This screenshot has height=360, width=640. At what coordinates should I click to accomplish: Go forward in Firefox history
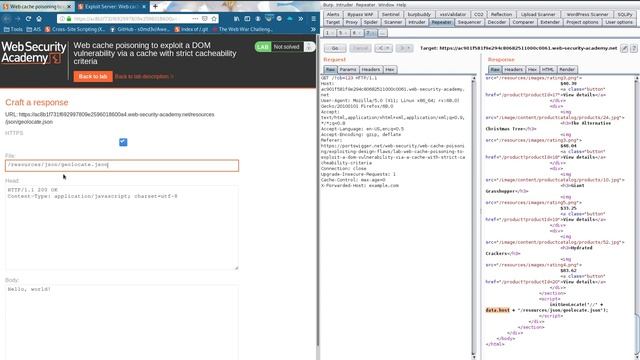pyautogui.click(x=18, y=19)
